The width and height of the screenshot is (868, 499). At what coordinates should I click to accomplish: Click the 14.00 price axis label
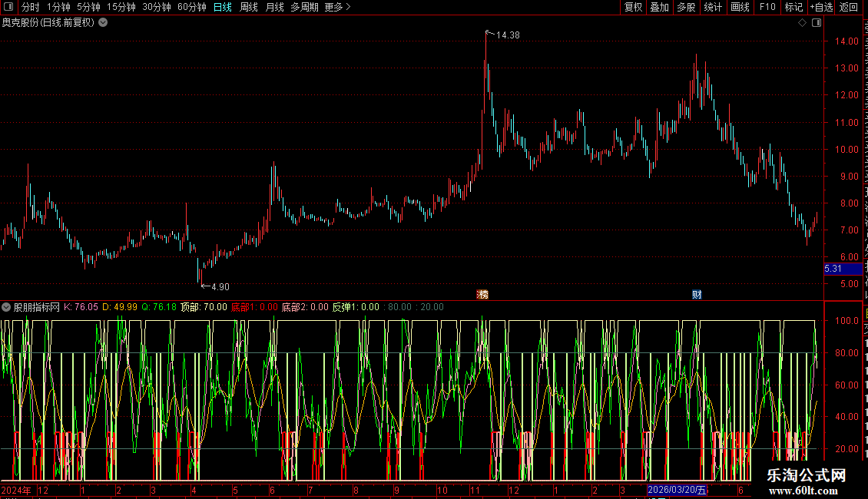[847, 41]
